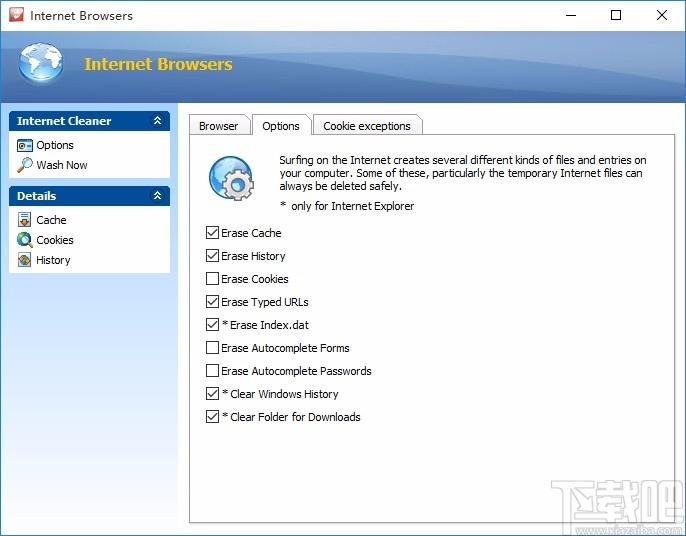Image resolution: width=686 pixels, height=536 pixels.
Task: Open the History details icon
Action: 24,260
